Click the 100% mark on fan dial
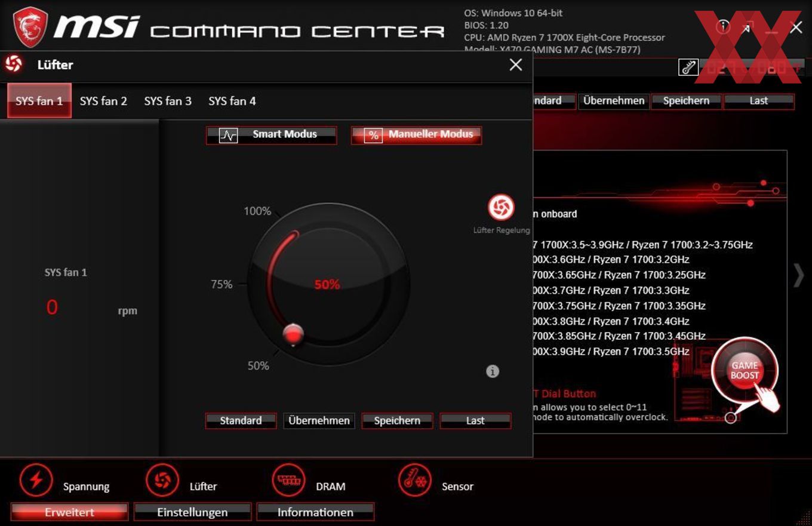812x526 pixels. (257, 211)
